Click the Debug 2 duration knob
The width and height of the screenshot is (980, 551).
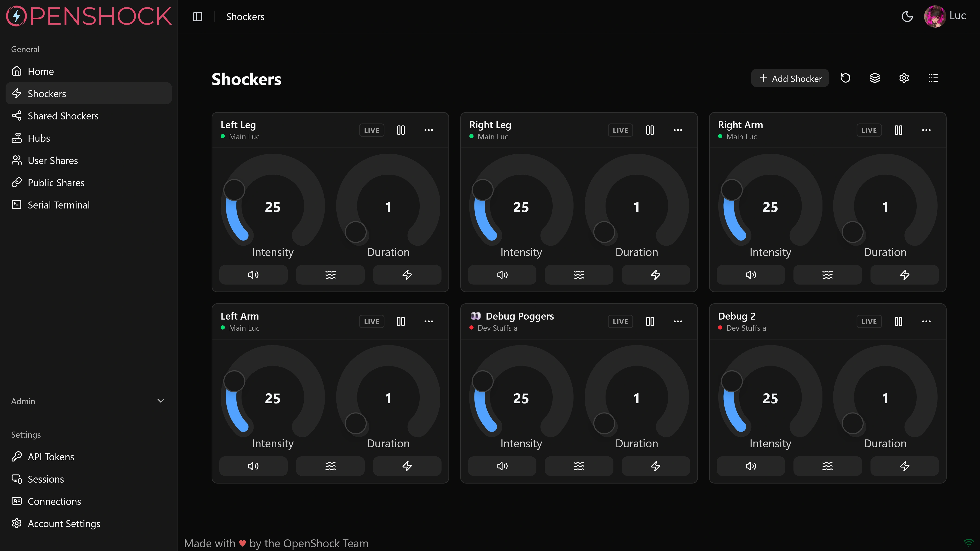click(x=853, y=423)
